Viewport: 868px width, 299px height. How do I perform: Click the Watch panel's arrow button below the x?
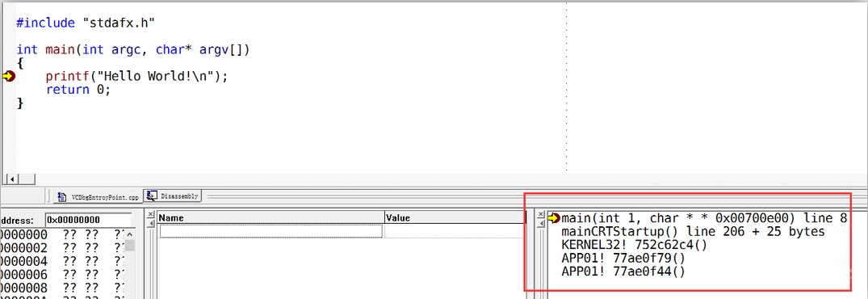point(150,224)
